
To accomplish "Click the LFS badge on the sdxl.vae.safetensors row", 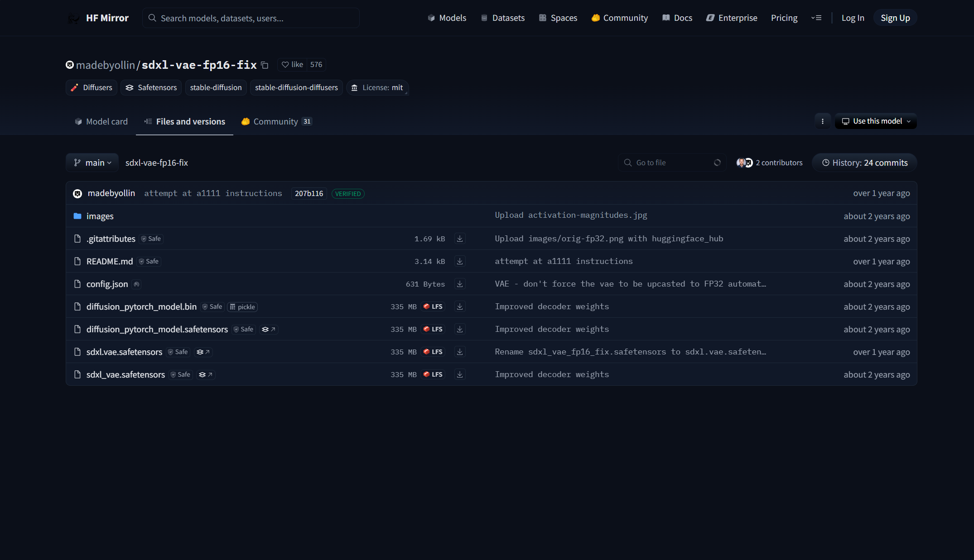I will click(433, 352).
